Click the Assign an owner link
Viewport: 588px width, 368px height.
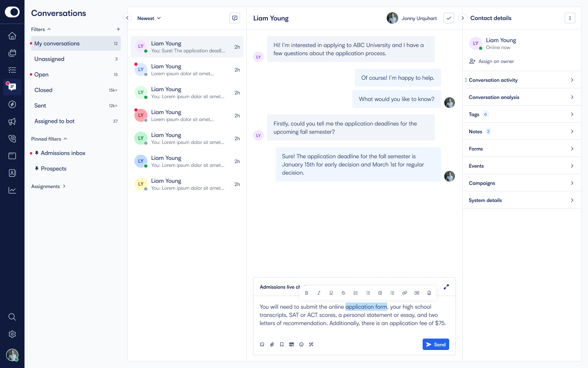point(496,61)
